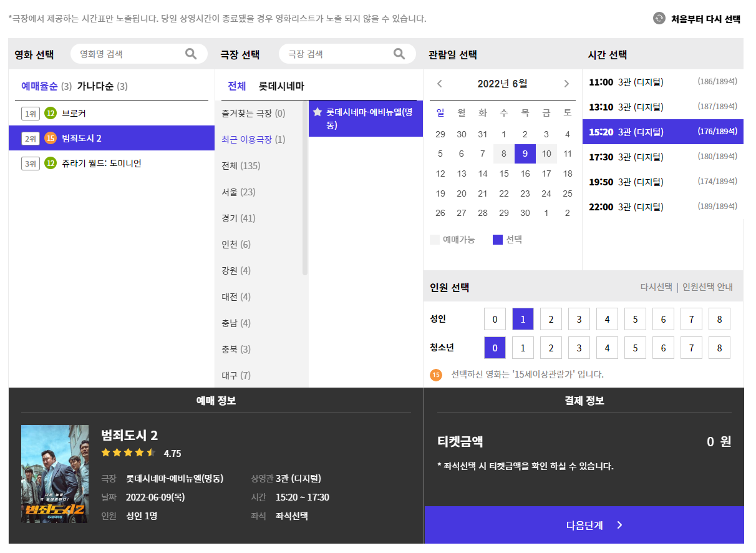Click the star icon beside 롯데시네마-에비뉴엘(명동)
The height and width of the screenshot is (553, 756).
tap(317, 112)
